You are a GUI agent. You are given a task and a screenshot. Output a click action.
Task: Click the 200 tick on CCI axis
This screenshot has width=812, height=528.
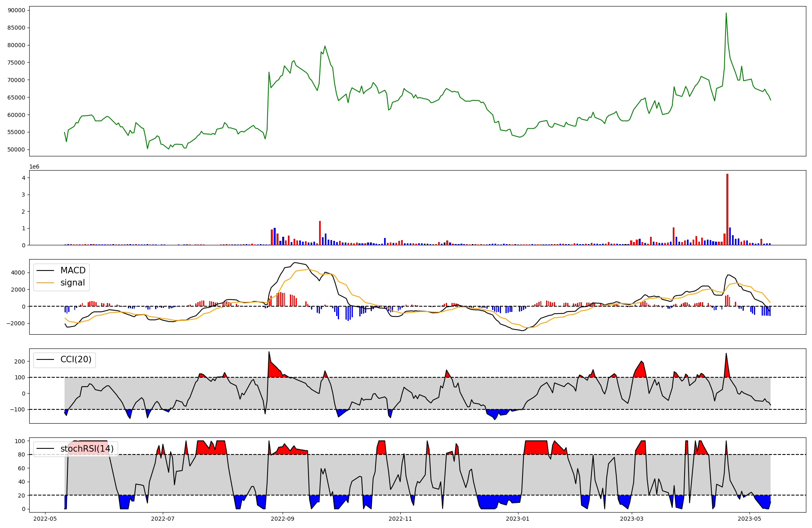20,361
